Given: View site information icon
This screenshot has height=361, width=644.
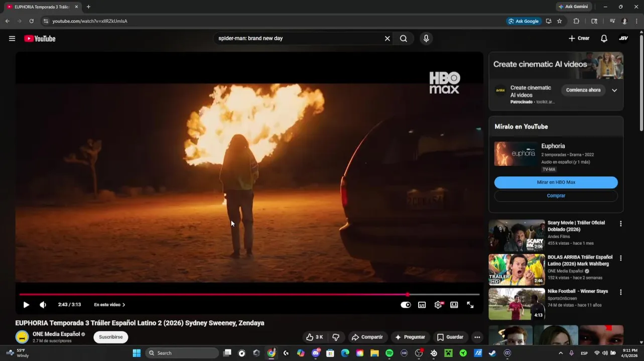Looking at the screenshot, I should (46, 21).
